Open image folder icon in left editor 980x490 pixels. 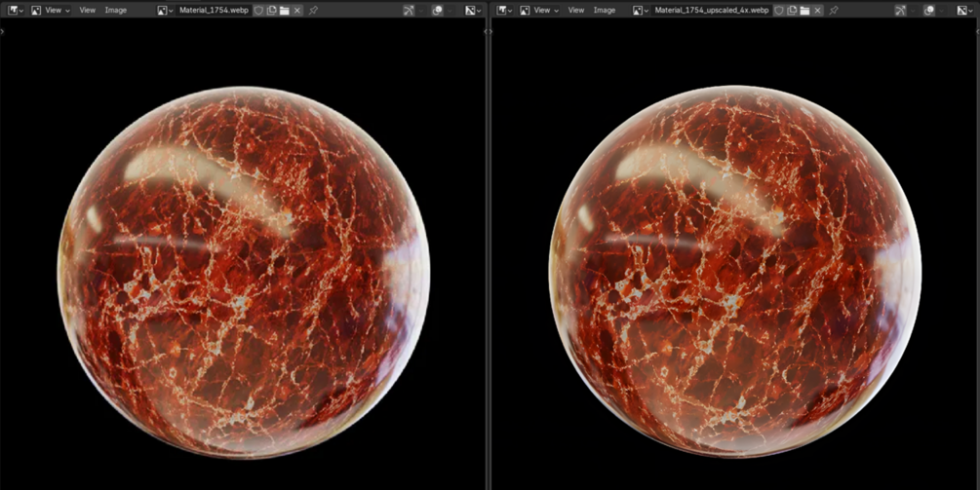coord(285,10)
